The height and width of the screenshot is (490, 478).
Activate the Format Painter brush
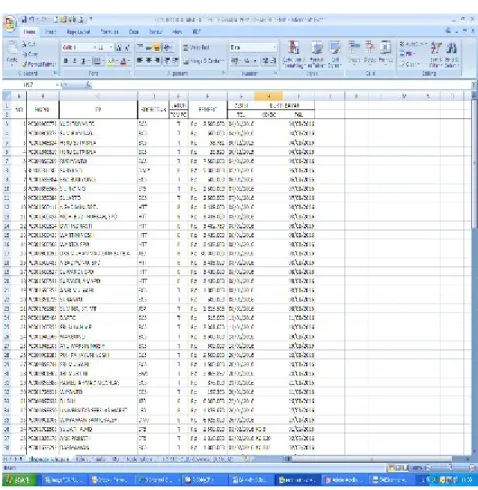tap(38, 64)
